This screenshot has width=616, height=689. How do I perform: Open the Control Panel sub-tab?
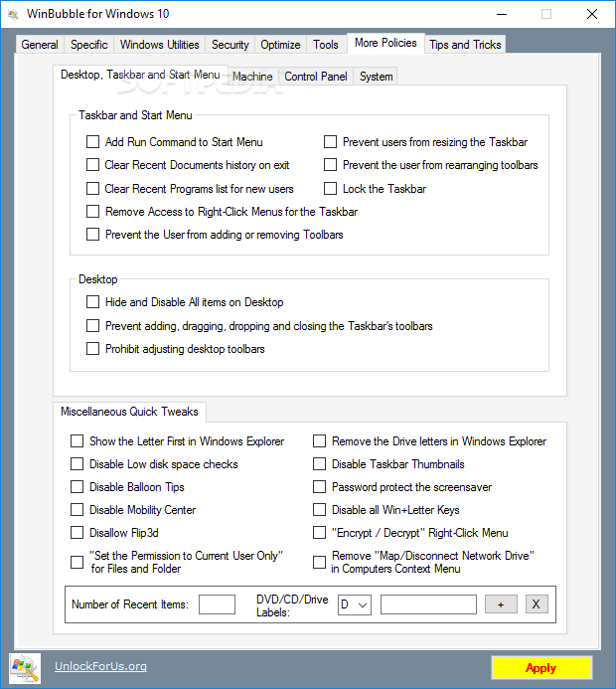tap(316, 77)
